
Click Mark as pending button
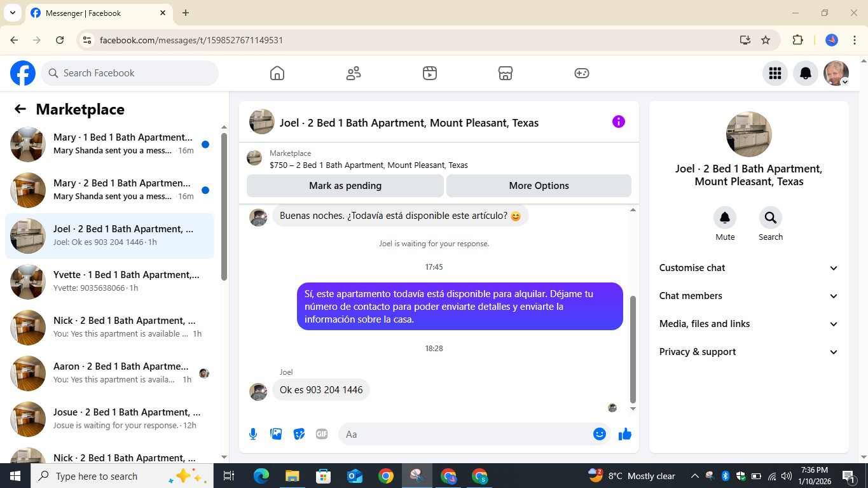click(x=345, y=186)
